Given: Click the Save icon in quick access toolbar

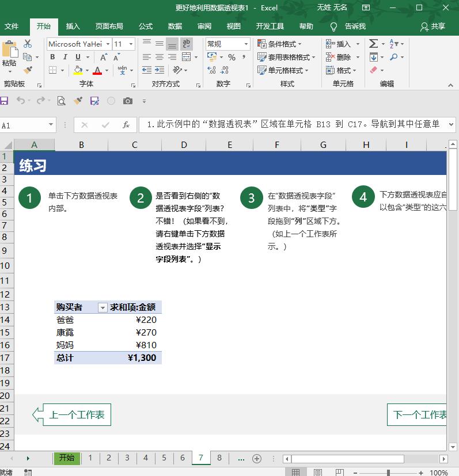Looking at the screenshot, I should (4, 101).
